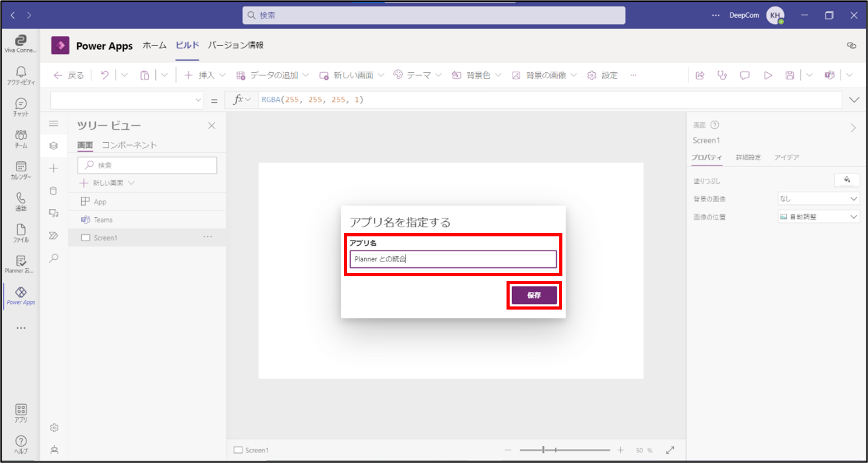Viewport: 868px width, 463px height.
Task: Open Calls (通話) in sidebar
Action: click(x=20, y=202)
